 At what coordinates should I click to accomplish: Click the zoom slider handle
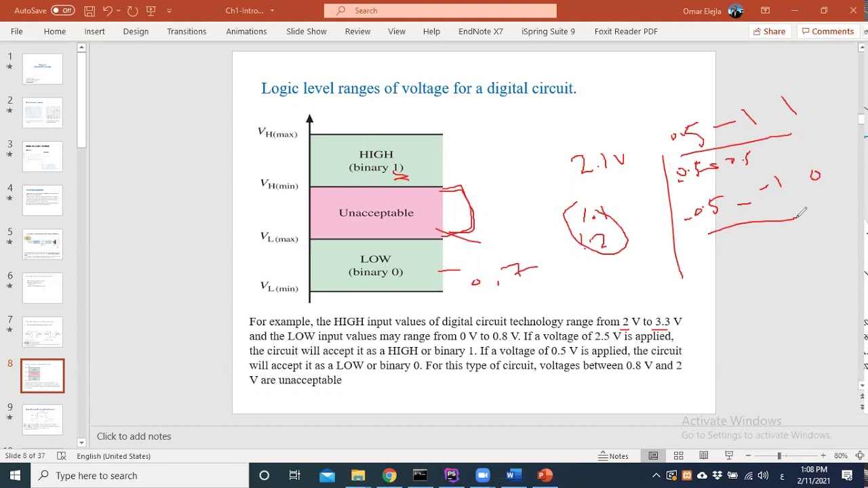point(779,456)
